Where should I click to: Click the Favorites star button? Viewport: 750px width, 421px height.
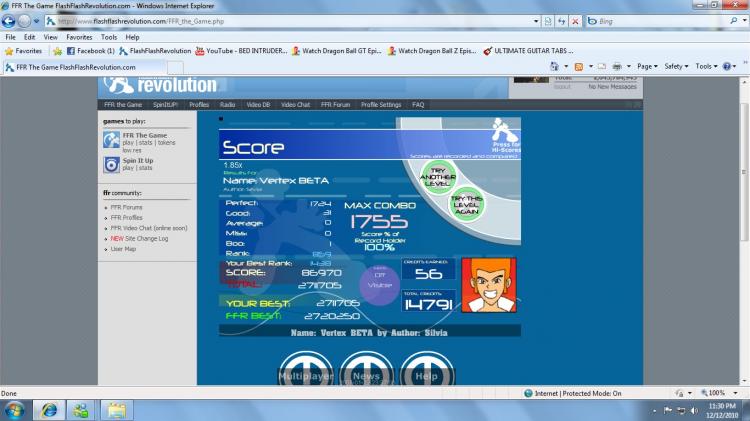[23, 51]
